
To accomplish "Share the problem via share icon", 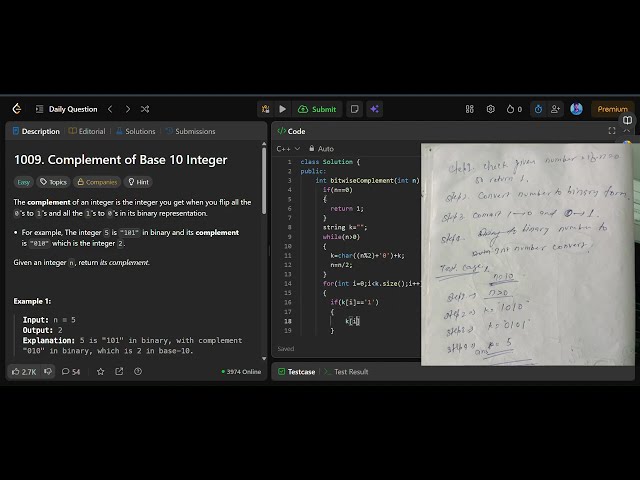I will (x=119, y=371).
